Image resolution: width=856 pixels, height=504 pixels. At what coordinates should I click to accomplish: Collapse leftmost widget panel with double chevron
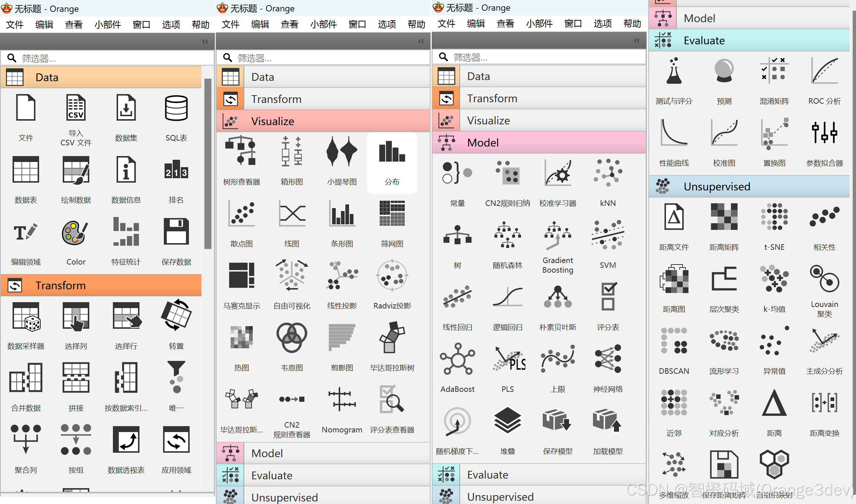point(205,42)
